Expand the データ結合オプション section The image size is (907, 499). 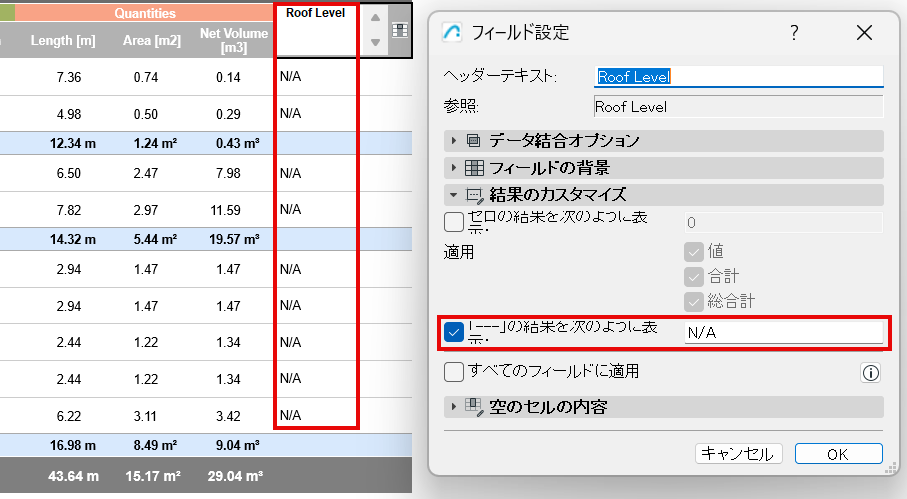[663, 141]
